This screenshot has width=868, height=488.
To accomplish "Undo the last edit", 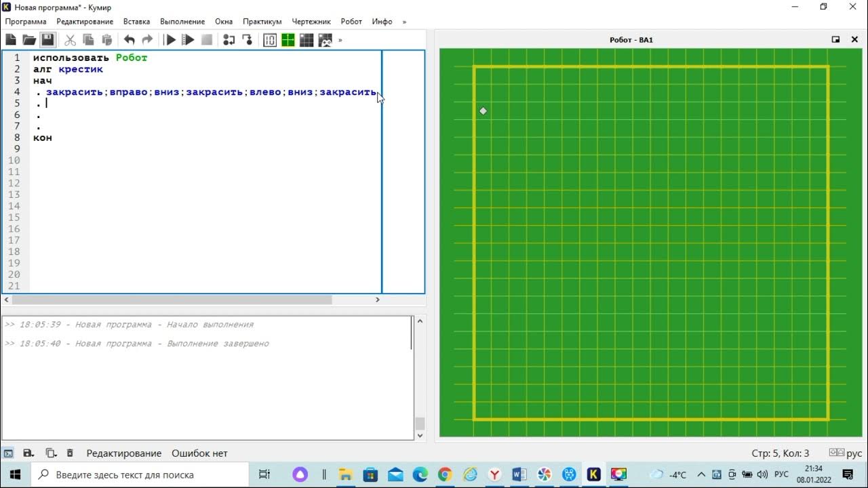I will (129, 40).
